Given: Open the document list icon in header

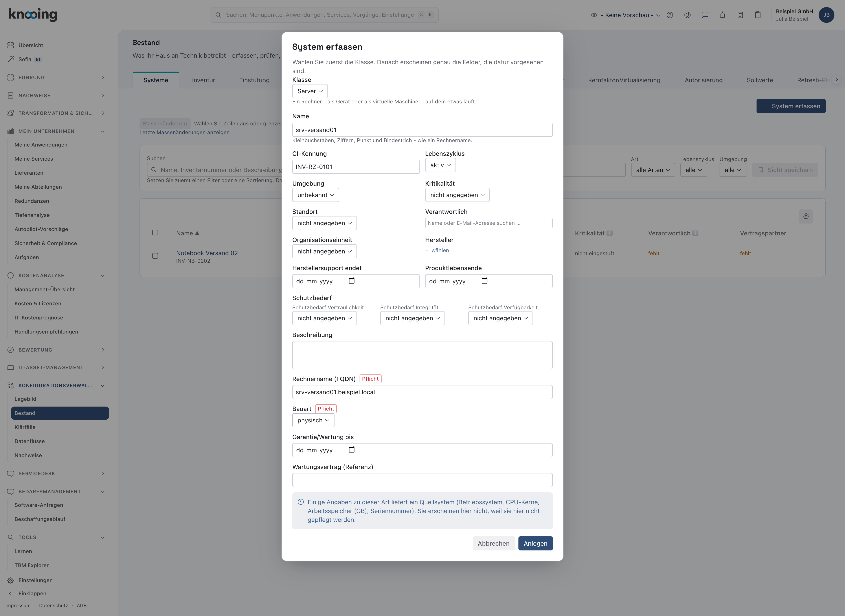Looking at the screenshot, I should [740, 15].
